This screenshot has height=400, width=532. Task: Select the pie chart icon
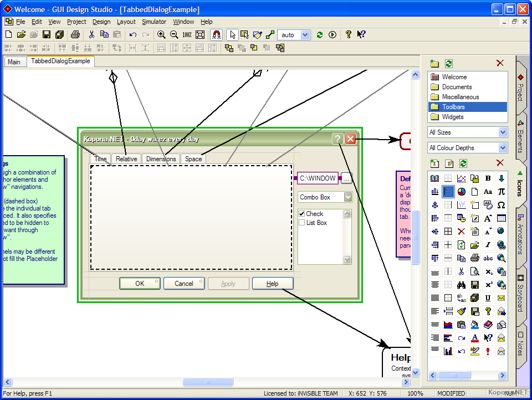tap(462, 192)
